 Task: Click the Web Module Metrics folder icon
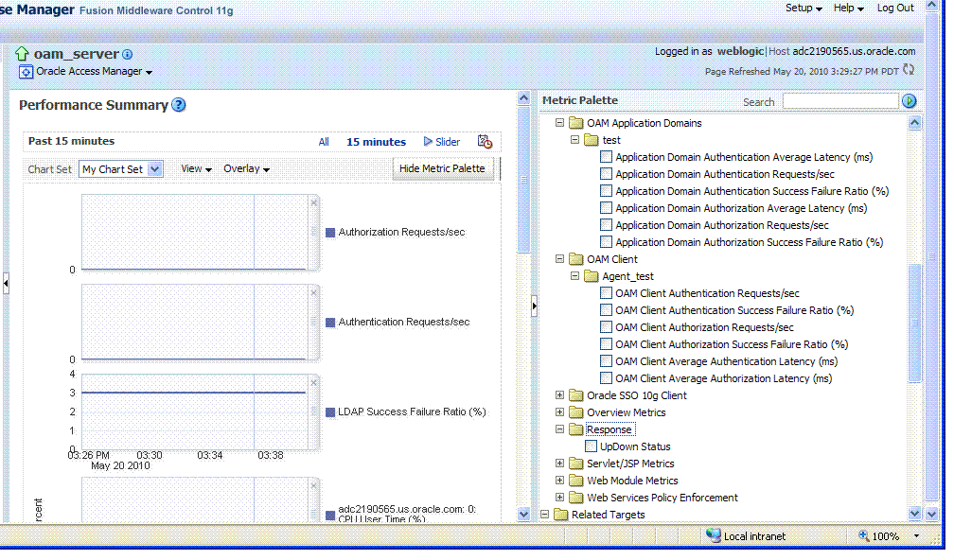[x=575, y=481]
